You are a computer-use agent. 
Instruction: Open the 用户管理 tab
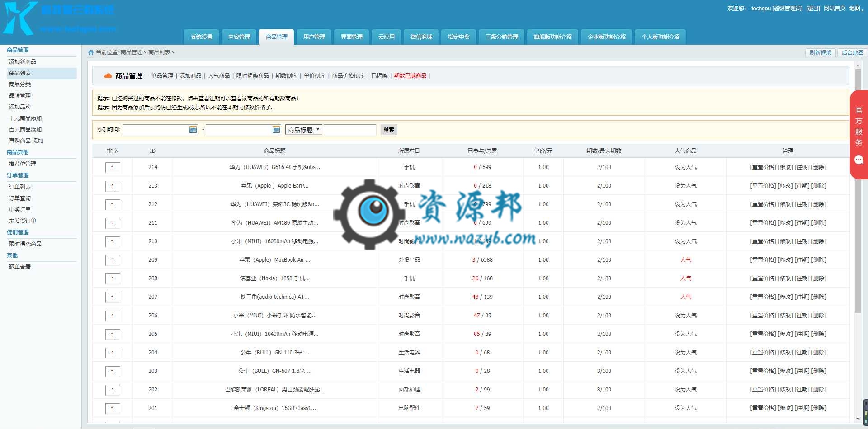(x=314, y=37)
